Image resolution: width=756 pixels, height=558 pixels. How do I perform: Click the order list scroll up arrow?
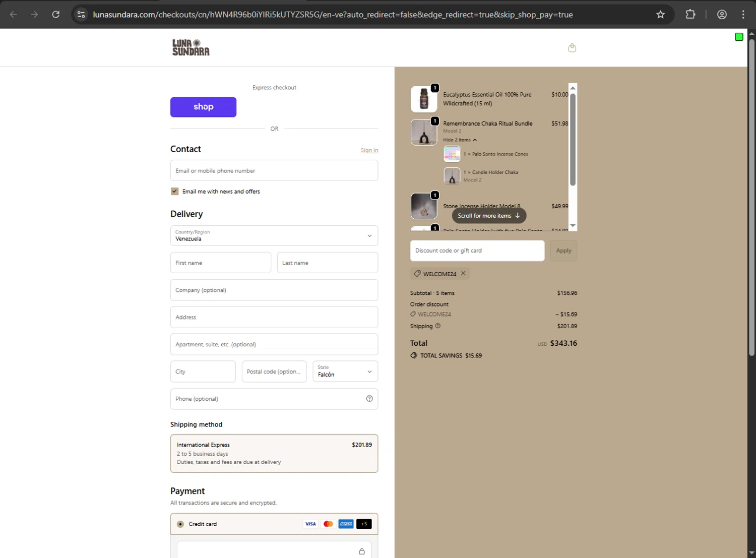coord(573,88)
